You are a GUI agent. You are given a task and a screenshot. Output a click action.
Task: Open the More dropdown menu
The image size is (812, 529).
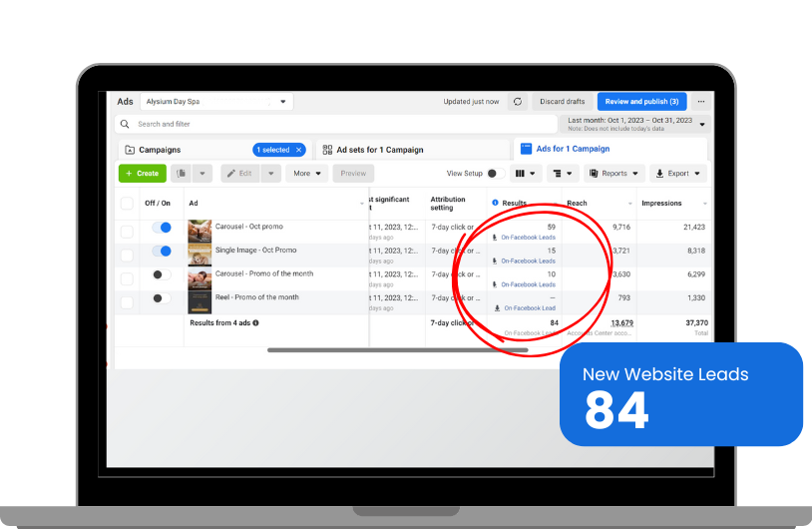(307, 174)
